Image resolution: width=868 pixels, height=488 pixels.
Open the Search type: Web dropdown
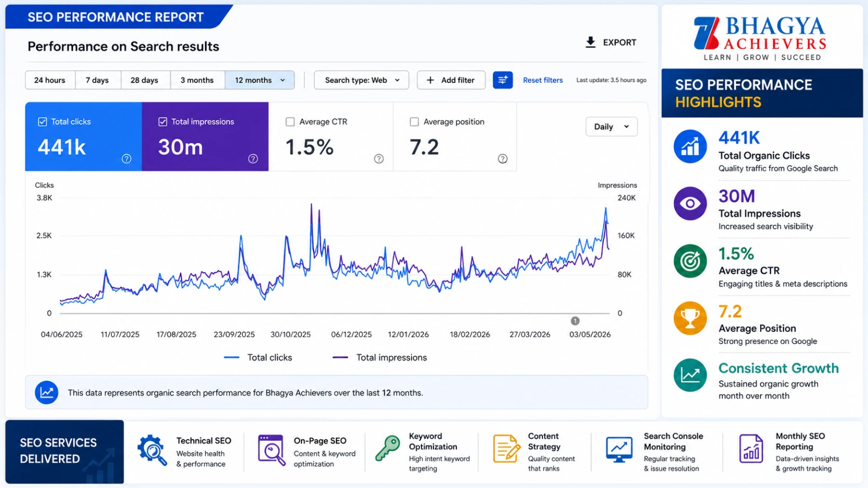pos(361,80)
